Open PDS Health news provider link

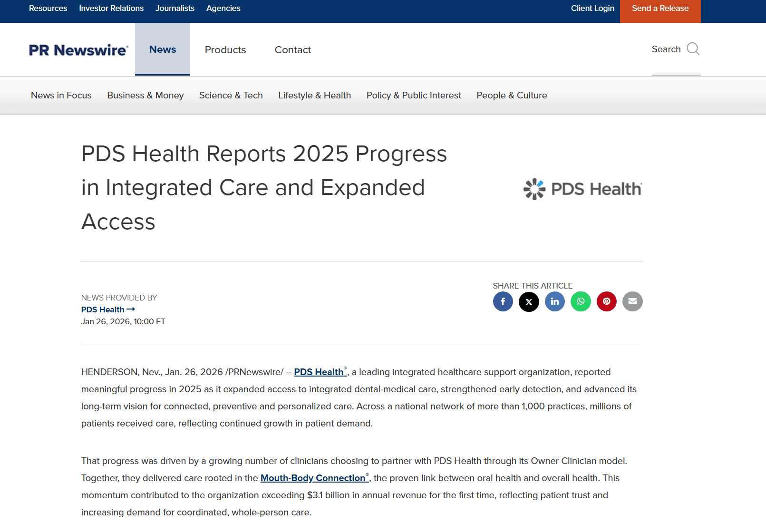tap(108, 310)
